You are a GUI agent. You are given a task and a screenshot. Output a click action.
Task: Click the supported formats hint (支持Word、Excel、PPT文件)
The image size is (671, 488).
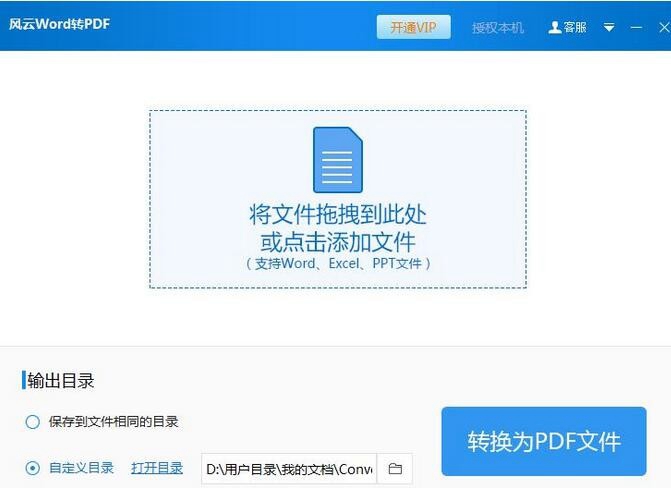(x=338, y=263)
